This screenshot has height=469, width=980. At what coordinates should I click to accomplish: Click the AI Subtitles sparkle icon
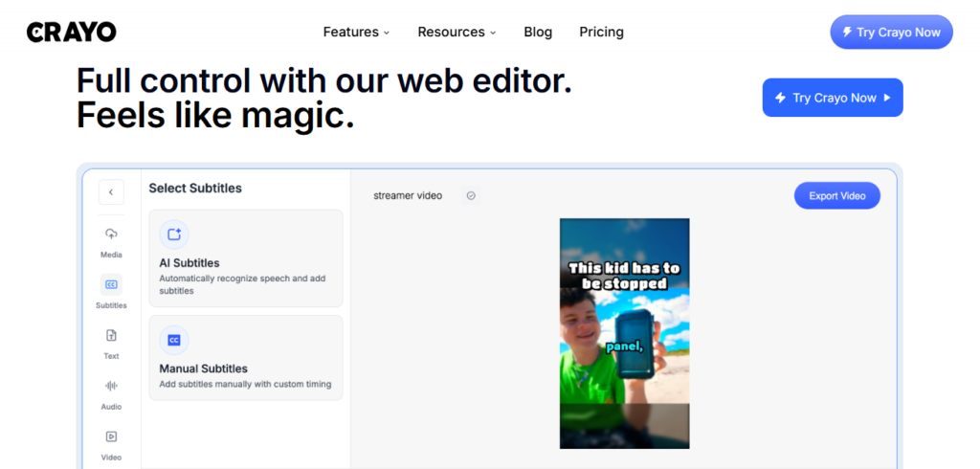point(174,234)
